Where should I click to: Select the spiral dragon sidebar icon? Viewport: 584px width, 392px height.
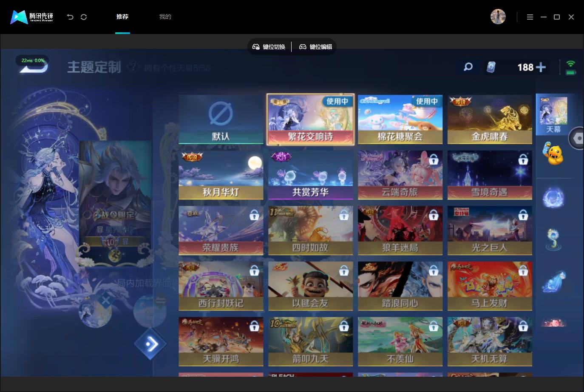(x=553, y=239)
